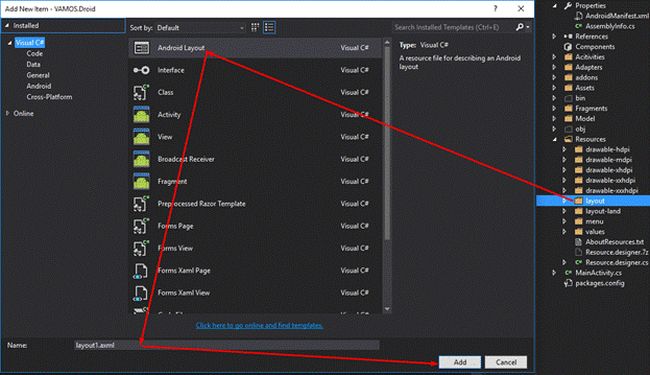Select the Visual C# category
650x375 pixels.
pyautogui.click(x=29, y=43)
